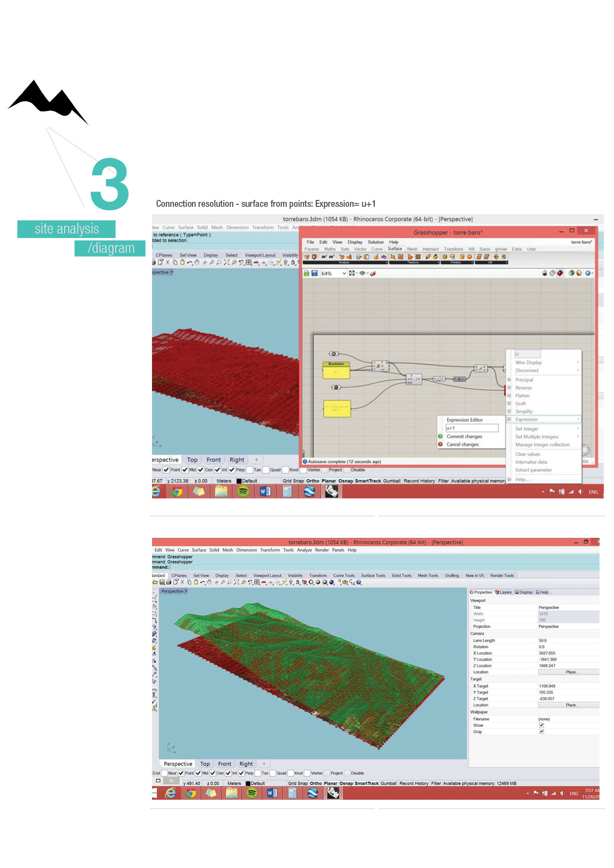Toggle the Wallpaper Show checkbox
Screen dimensions: 614x868
[541, 725]
